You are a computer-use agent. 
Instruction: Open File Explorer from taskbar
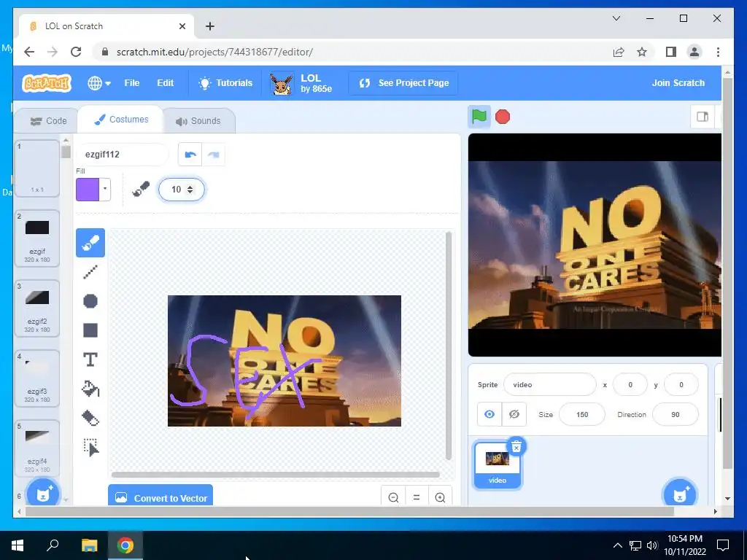tap(89, 545)
